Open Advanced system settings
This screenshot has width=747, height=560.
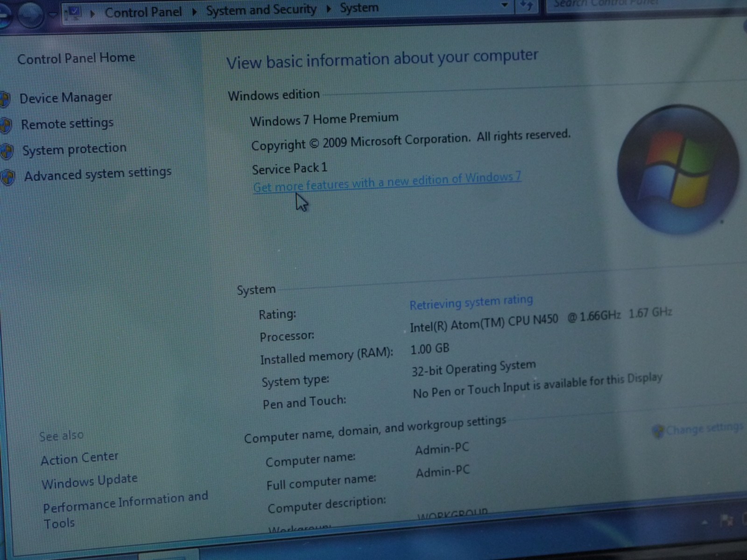point(98,175)
